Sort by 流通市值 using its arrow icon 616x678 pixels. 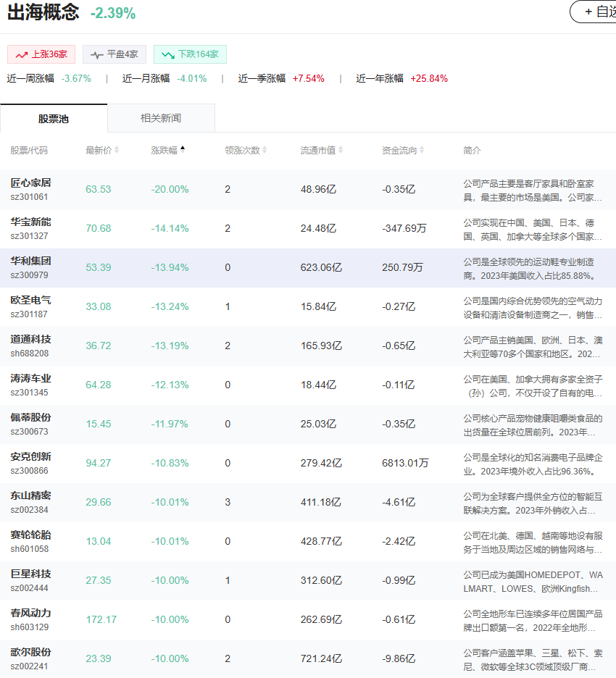click(x=341, y=150)
